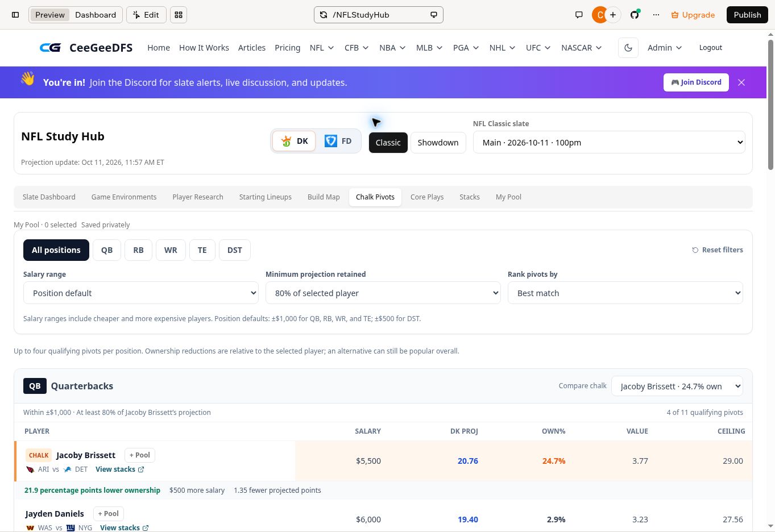Click the Join Discord button

click(696, 82)
